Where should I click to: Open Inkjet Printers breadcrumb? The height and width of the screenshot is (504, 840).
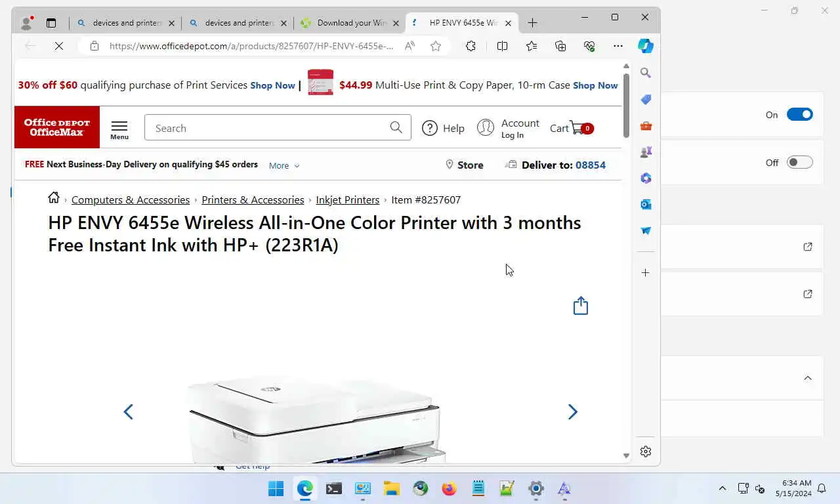(348, 199)
